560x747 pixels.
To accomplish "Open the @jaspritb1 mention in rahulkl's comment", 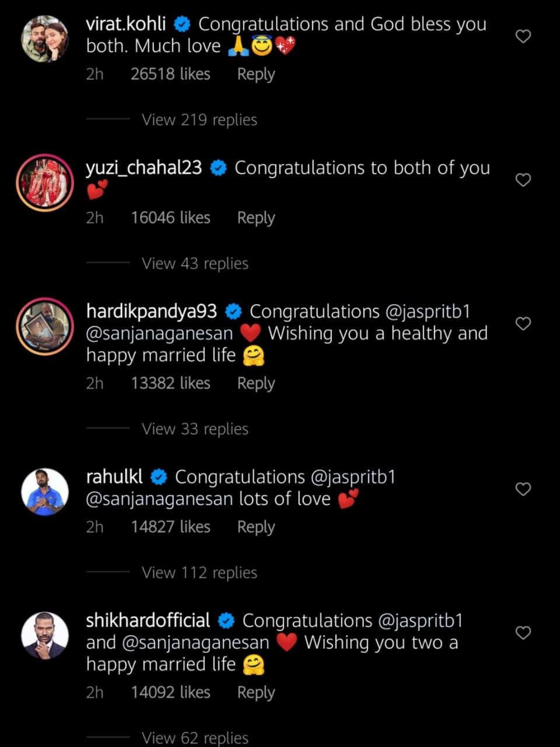I will tap(353, 477).
